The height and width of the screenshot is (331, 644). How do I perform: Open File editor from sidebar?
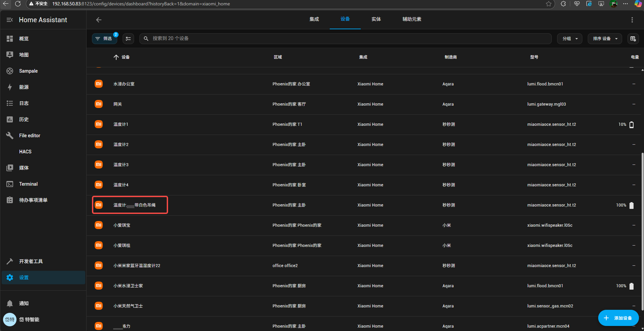(30, 136)
